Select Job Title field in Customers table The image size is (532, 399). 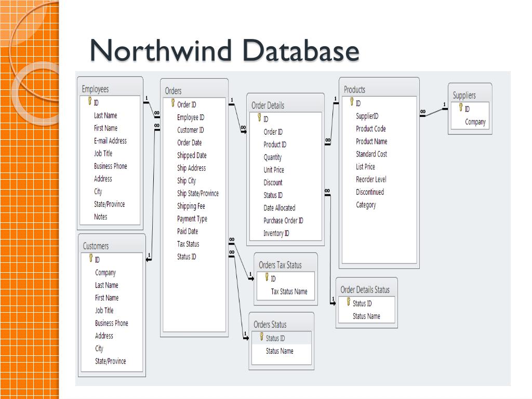(x=104, y=311)
